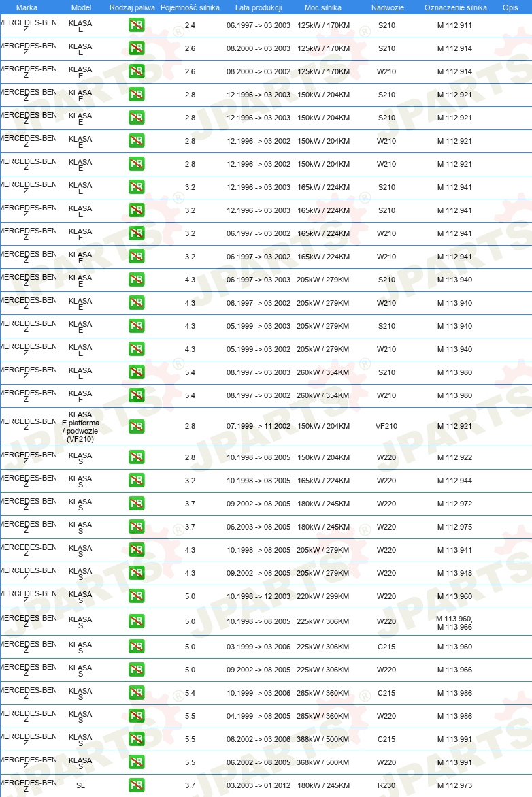Select the engine code M 112.922
This screenshot has height=797, width=532.
pos(454,457)
